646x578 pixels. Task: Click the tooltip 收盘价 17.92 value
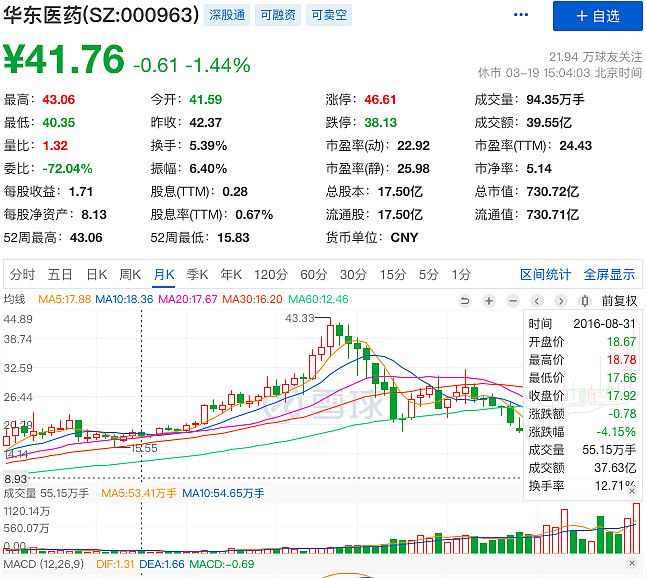click(621, 396)
